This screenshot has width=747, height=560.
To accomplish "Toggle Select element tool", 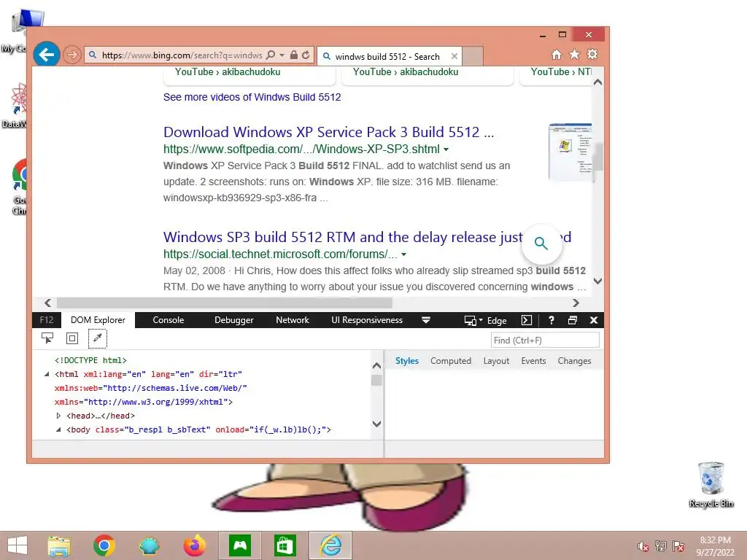I will [x=47, y=338].
